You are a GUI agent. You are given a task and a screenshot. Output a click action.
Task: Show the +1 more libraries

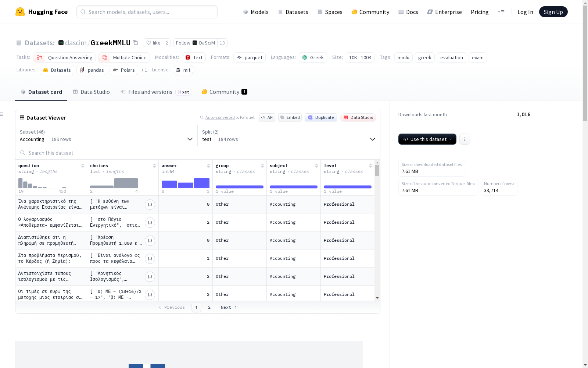tap(144, 70)
